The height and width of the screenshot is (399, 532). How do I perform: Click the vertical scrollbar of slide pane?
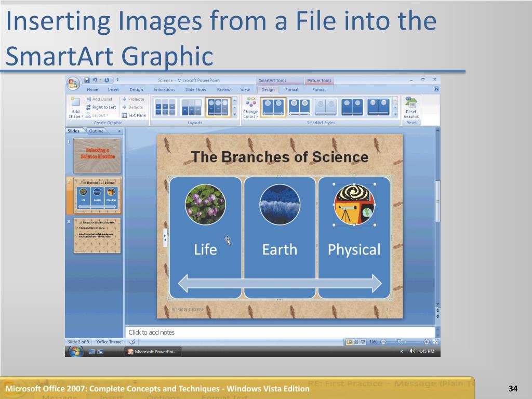click(437, 202)
